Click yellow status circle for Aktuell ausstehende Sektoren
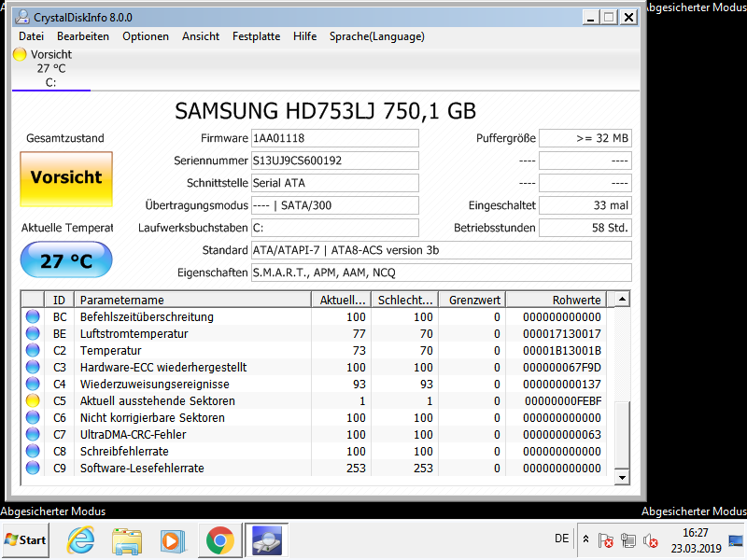The height and width of the screenshot is (560, 747). click(x=33, y=400)
